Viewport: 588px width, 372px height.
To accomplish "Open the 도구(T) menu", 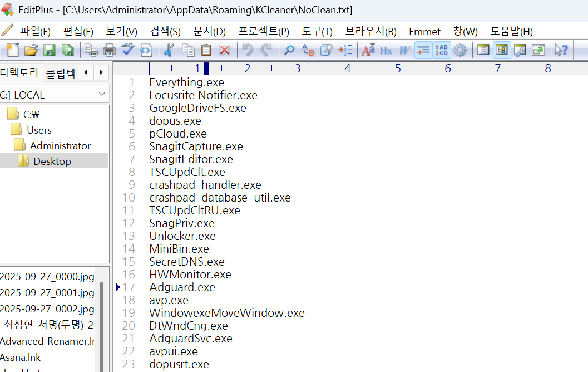I will pos(317,31).
